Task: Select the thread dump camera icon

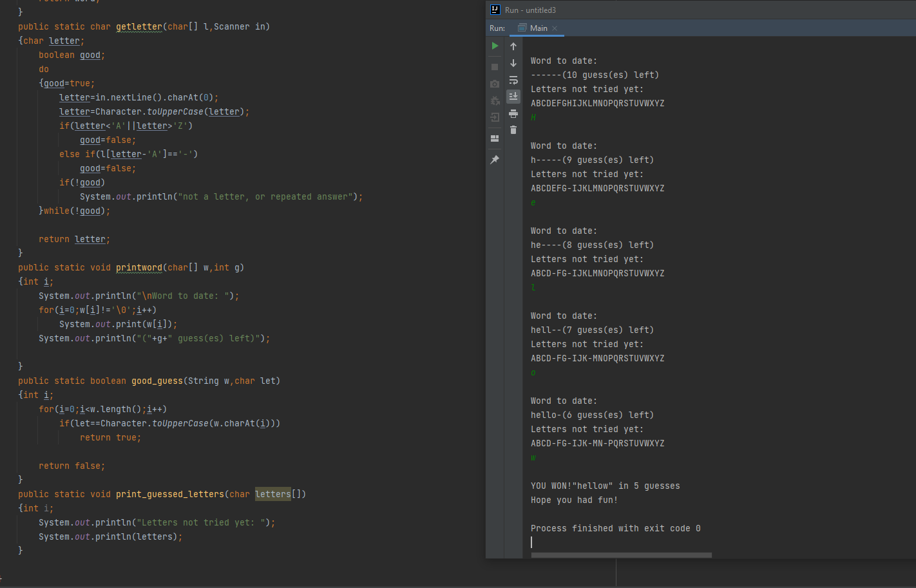Action: click(495, 83)
